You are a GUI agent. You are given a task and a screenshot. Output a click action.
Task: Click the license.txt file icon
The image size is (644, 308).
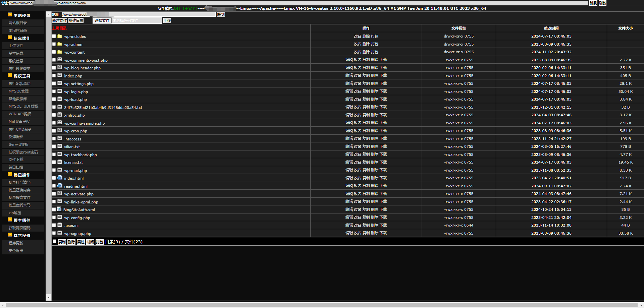(60, 162)
